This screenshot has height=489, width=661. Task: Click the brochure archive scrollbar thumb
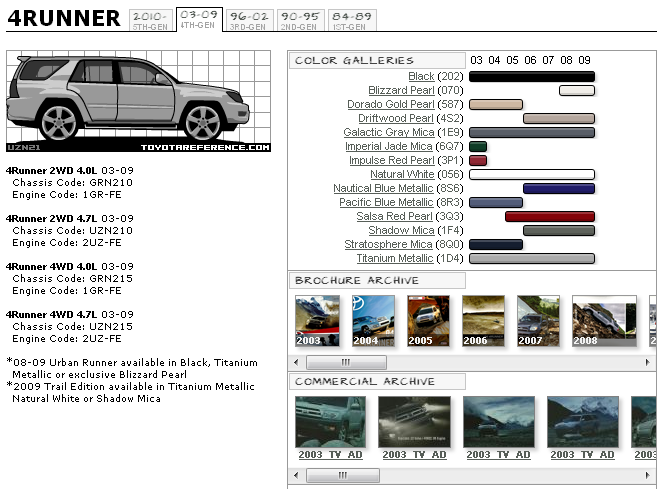click(346, 362)
